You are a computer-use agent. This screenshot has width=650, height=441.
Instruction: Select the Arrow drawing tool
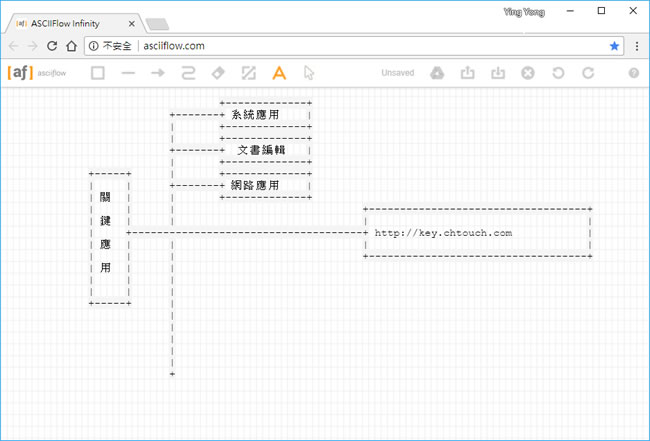pos(157,73)
